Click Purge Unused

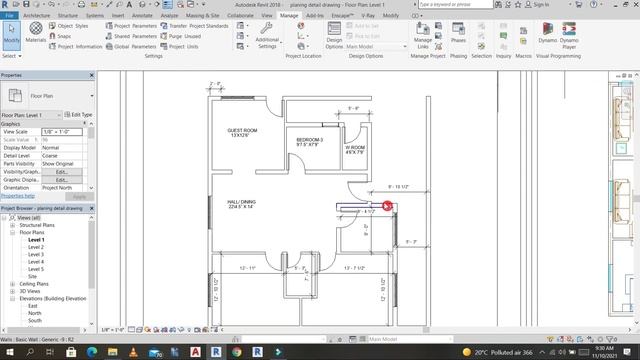click(x=181, y=36)
